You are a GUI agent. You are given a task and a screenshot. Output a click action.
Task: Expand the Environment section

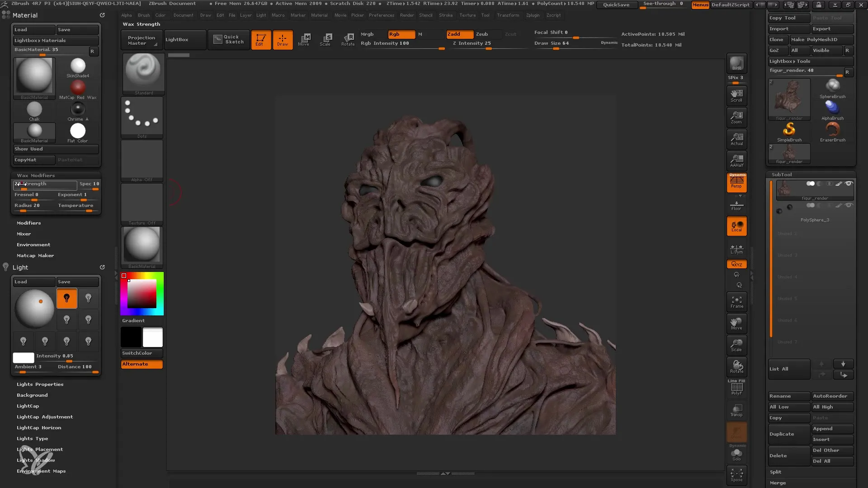33,244
